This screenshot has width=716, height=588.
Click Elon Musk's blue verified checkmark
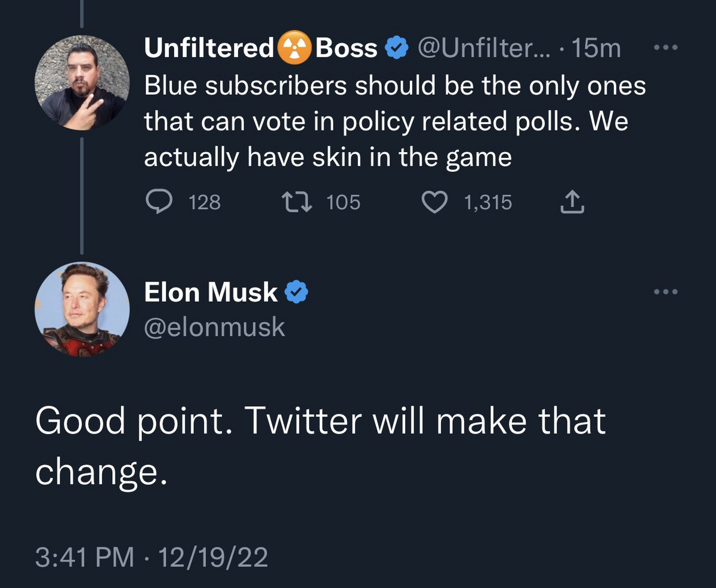[x=297, y=292]
